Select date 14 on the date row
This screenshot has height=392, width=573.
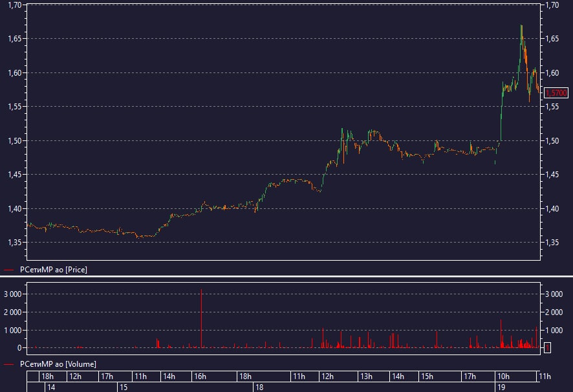(51, 387)
